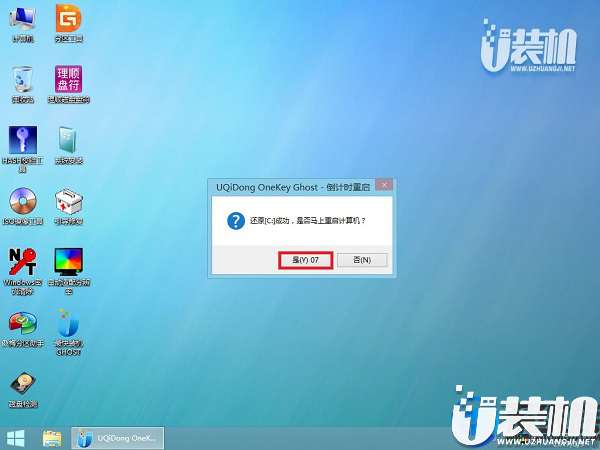The width and height of the screenshot is (600, 450).
Task: Open the Recycle Bin desktop icon
Action: 23,84
